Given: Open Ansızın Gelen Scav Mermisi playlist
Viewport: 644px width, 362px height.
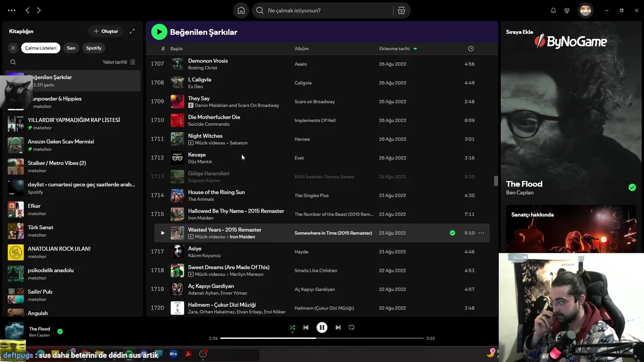Looking at the screenshot, I should point(73,145).
